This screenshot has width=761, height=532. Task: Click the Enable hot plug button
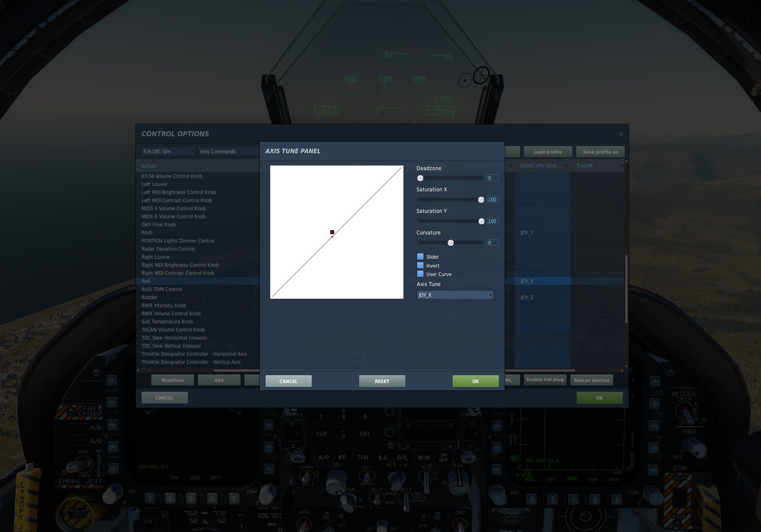point(545,380)
